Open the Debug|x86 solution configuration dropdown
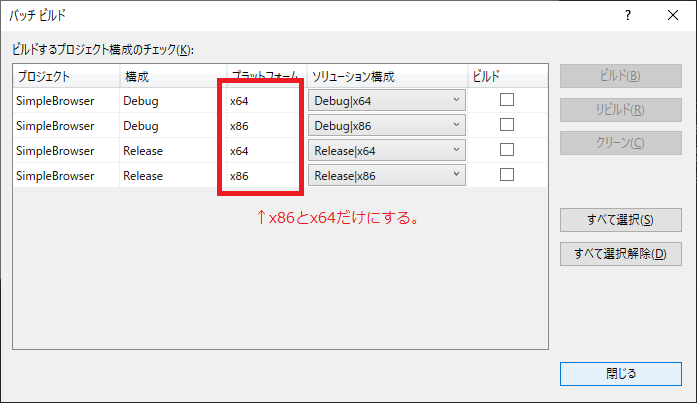The image size is (697, 403). tap(387, 125)
